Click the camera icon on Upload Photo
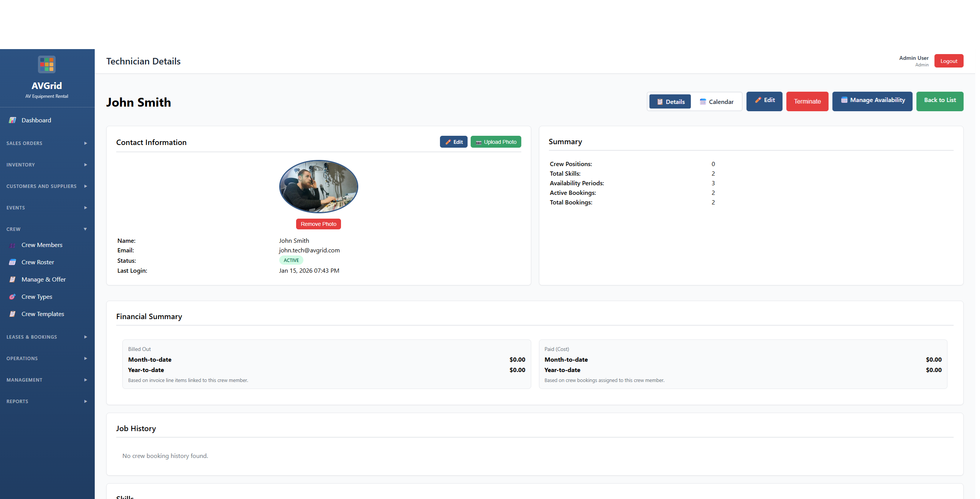 click(x=478, y=142)
